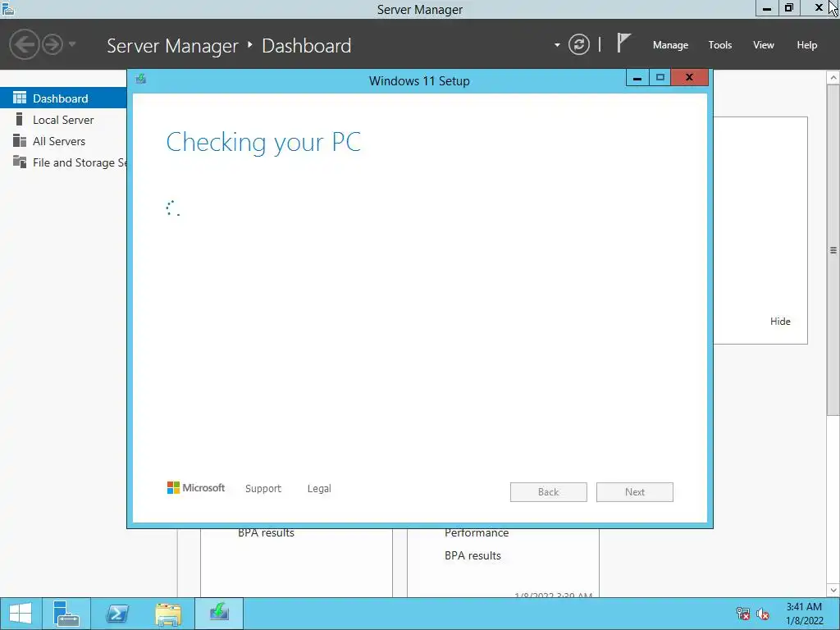840x630 pixels.
Task: Click Hide in the welcome tile
Action: pos(780,322)
